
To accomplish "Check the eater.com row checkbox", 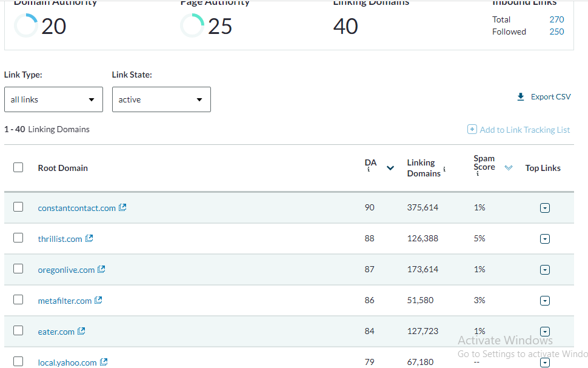I will pos(18,330).
